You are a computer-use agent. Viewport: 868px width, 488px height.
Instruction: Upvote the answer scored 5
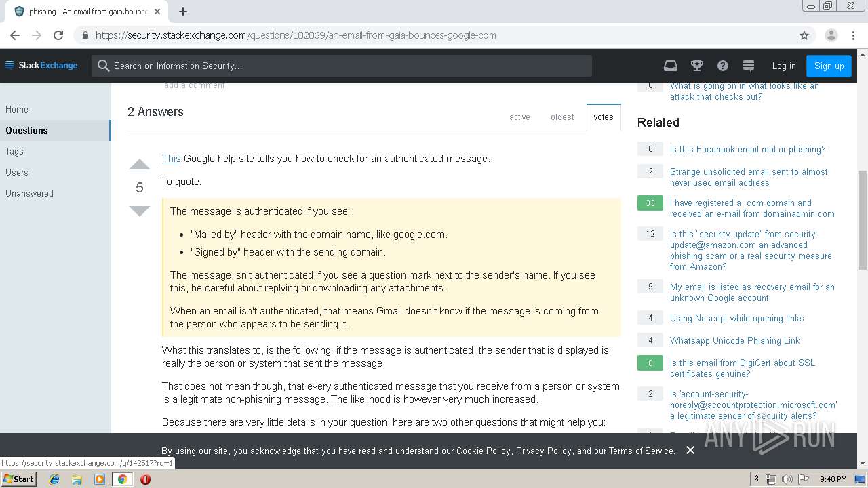(x=140, y=165)
